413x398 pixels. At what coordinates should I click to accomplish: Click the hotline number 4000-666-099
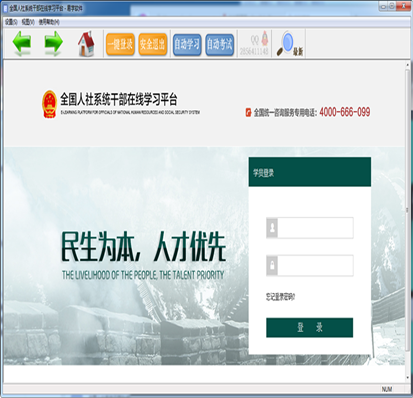[x=345, y=112]
